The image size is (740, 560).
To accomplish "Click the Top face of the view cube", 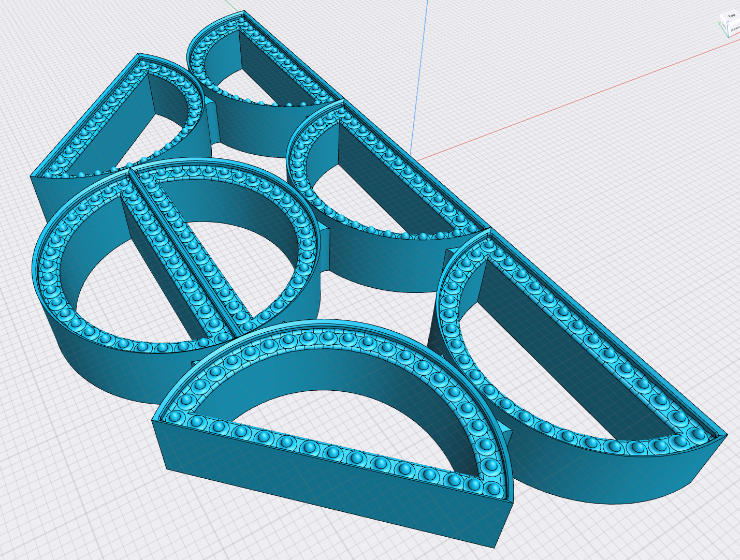I will click(731, 17).
